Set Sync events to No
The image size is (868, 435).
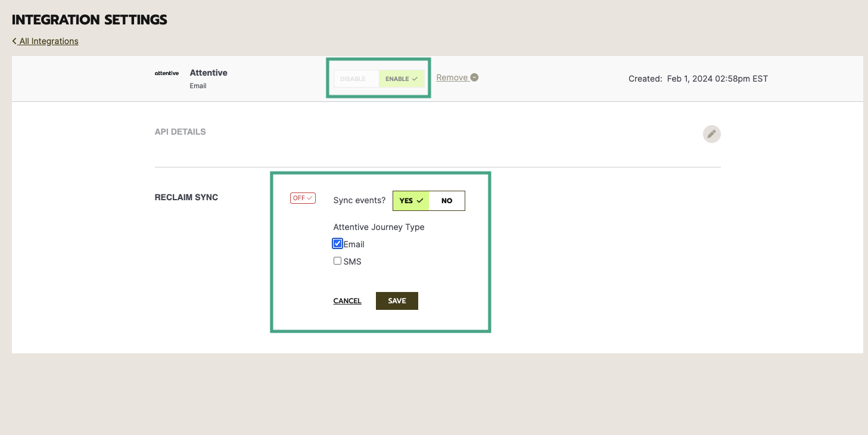[447, 201]
